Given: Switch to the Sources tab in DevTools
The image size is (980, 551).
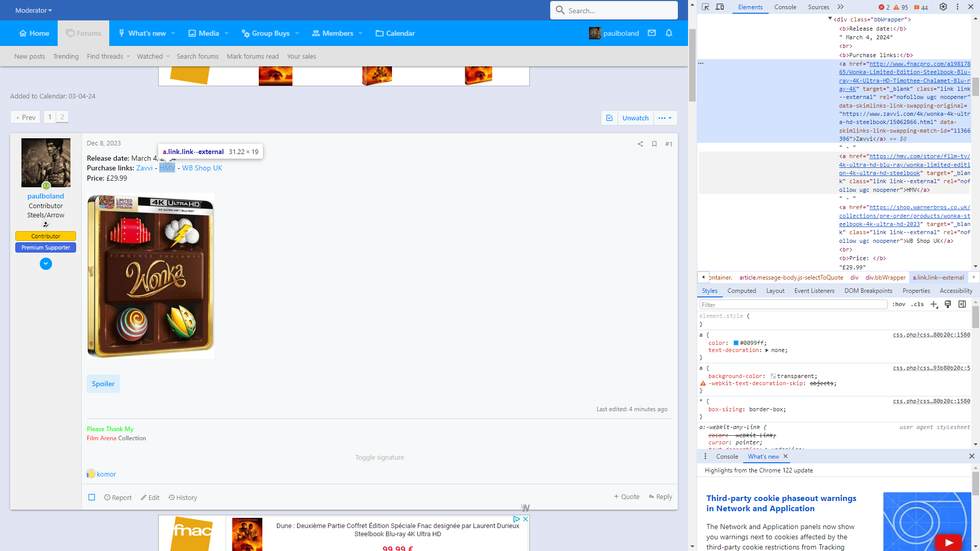Looking at the screenshot, I should [818, 7].
